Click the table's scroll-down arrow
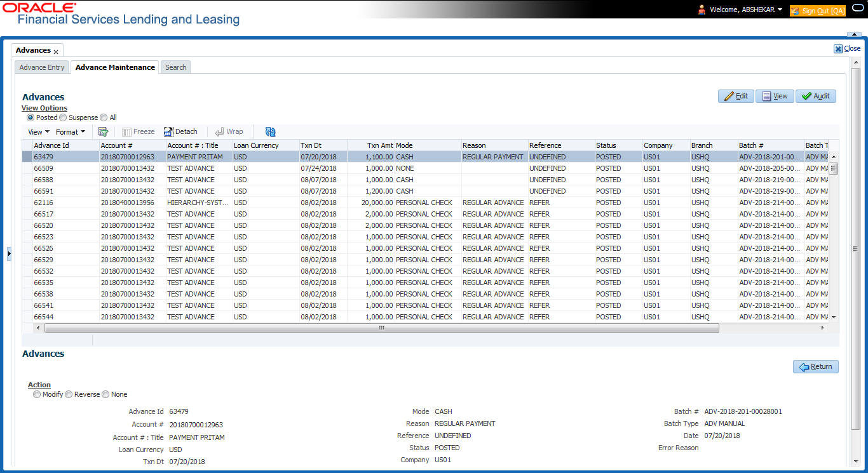The width and height of the screenshot is (868, 473). [x=834, y=317]
